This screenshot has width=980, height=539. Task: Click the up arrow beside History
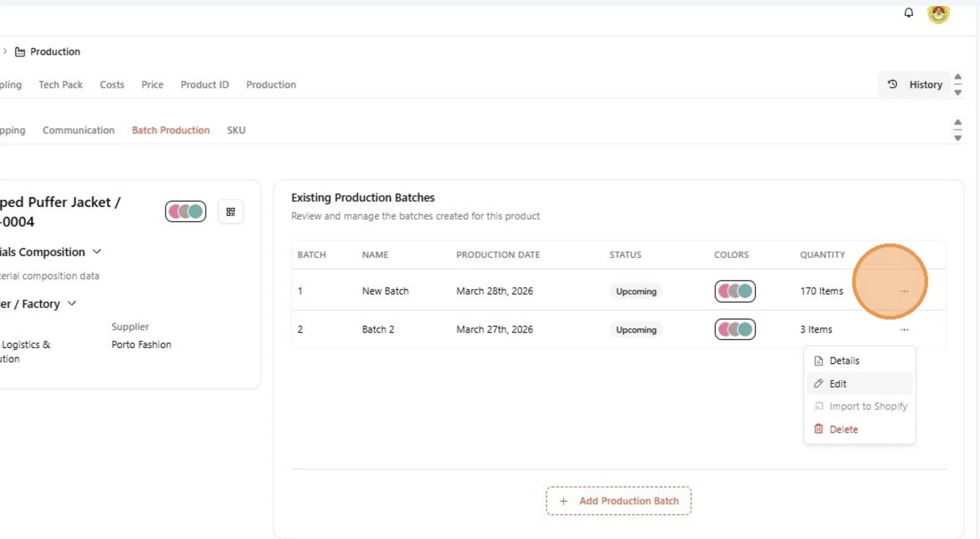pos(958,77)
